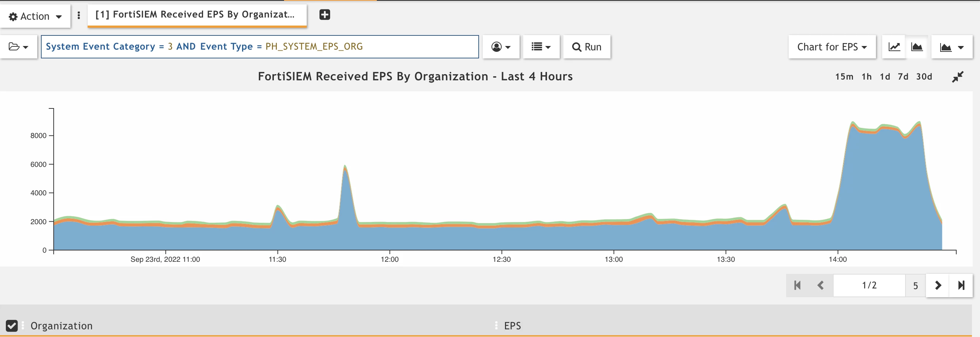This screenshot has height=337, width=980.
Task: Click the chart title text
Action: [x=415, y=76]
